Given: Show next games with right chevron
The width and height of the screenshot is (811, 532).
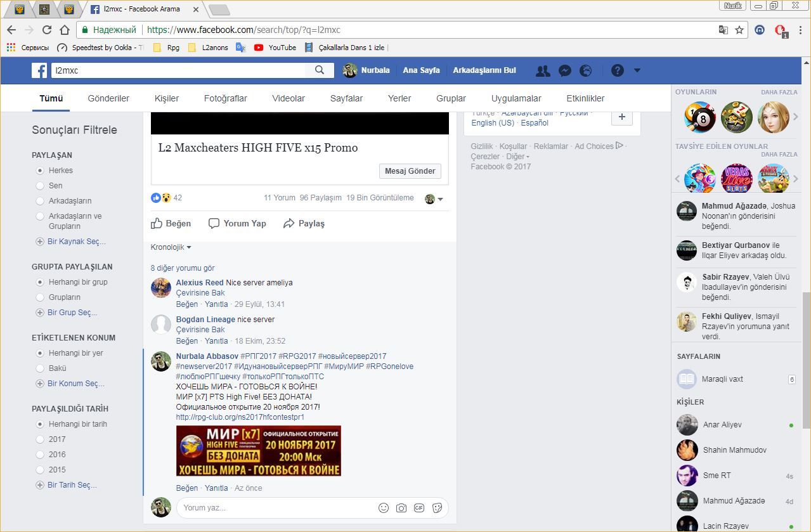Looking at the screenshot, I should tap(796, 117).
